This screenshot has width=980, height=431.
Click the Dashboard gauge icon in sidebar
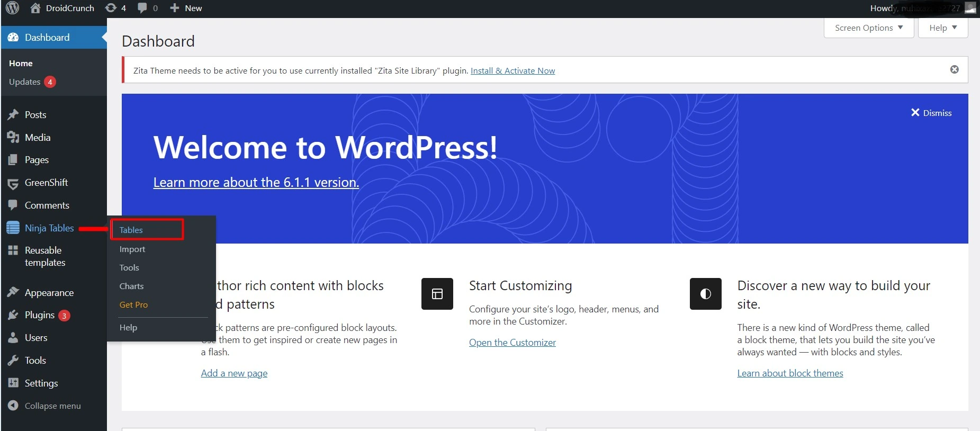click(13, 38)
